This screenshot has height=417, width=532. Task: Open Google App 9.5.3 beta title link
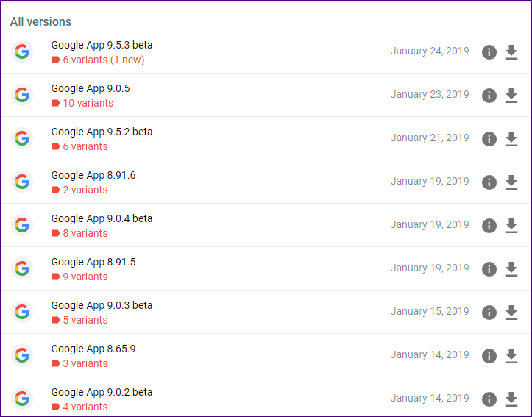click(102, 45)
